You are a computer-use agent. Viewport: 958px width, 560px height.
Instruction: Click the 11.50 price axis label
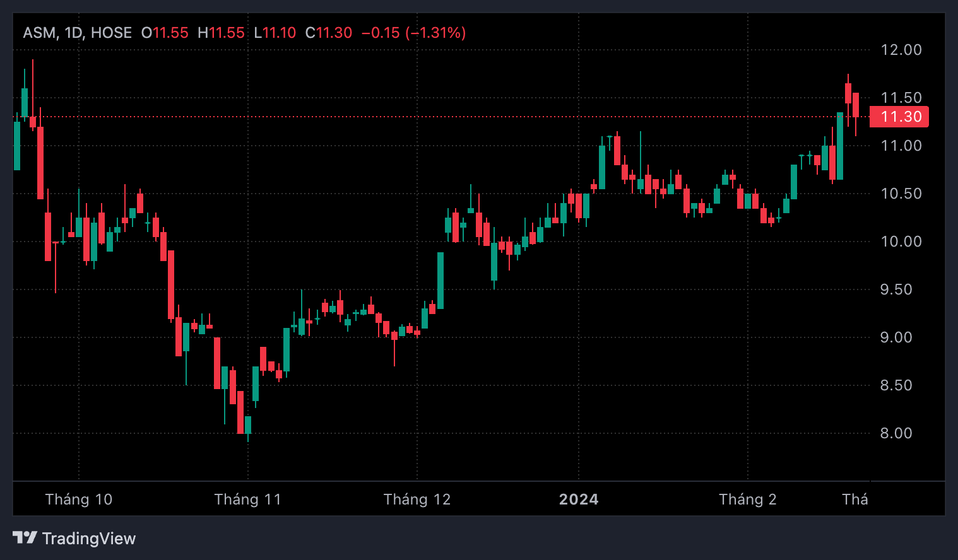901,98
